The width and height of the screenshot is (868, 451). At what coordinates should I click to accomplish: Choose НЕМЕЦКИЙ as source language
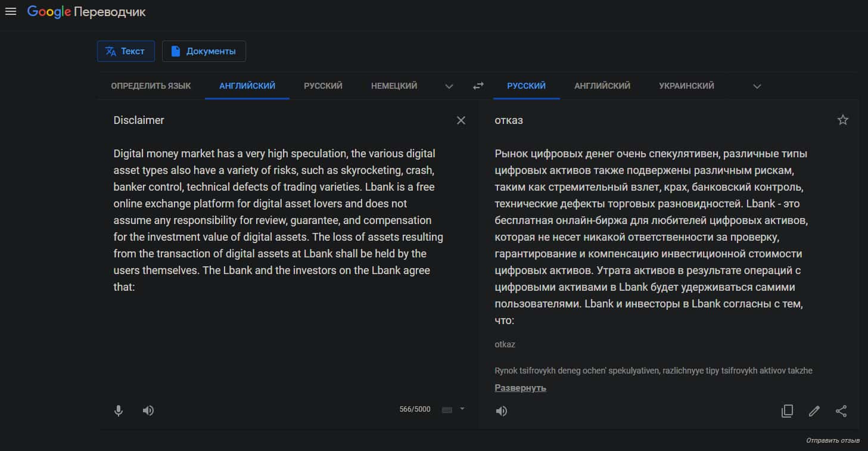click(x=394, y=86)
